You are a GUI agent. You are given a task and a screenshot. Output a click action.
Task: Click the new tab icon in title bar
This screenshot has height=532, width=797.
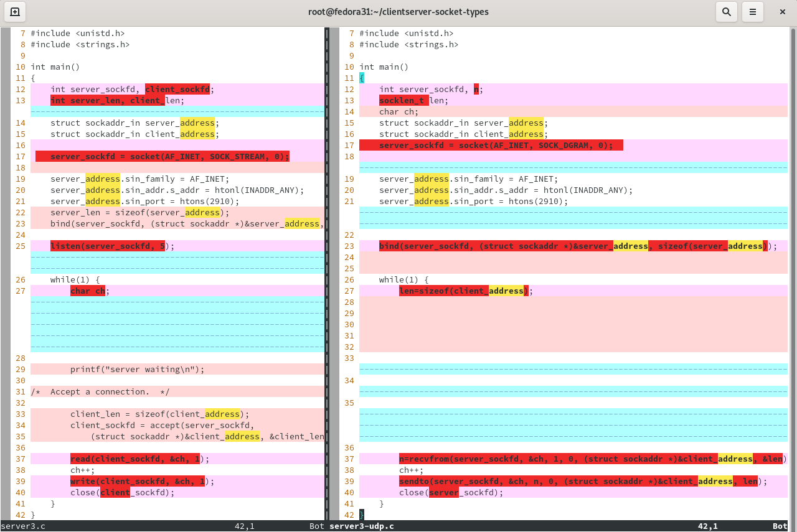tap(15, 12)
